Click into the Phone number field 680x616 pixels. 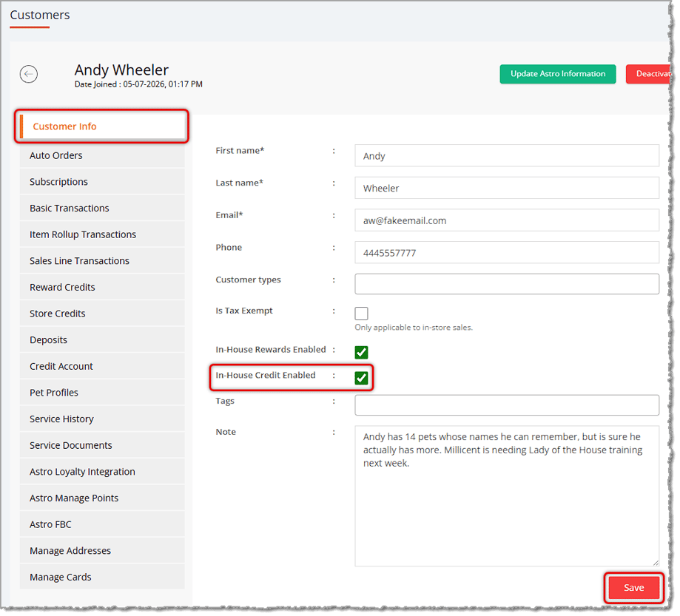tap(507, 252)
